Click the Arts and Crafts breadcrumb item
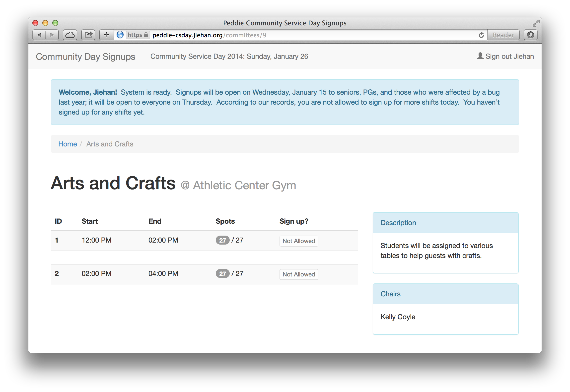 [x=110, y=144]
